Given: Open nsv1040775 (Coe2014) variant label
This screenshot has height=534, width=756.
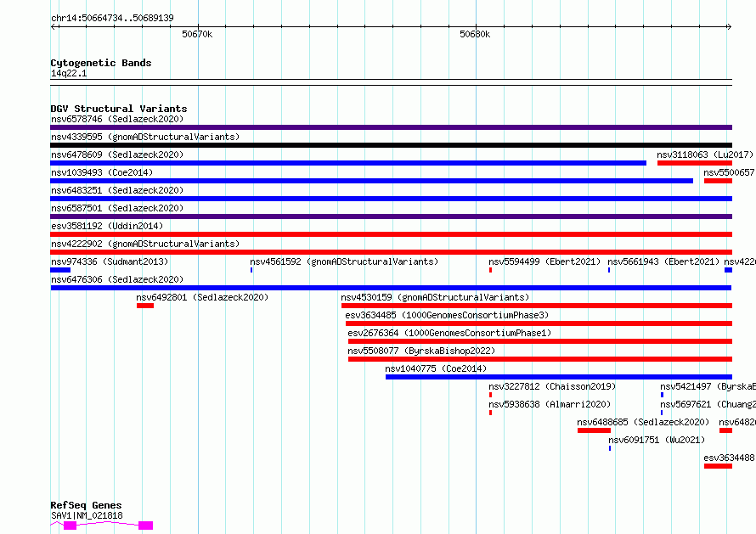Looking at the screenshot, I should (436, 368).
